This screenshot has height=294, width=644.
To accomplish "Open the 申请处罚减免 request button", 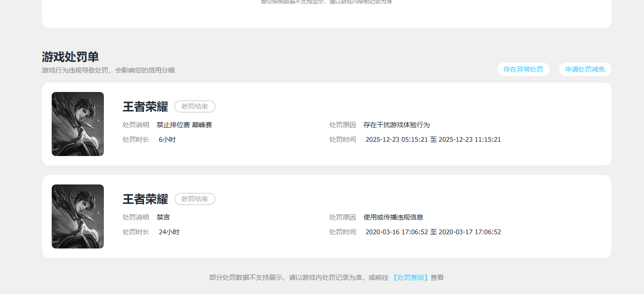I will [585, 69].
